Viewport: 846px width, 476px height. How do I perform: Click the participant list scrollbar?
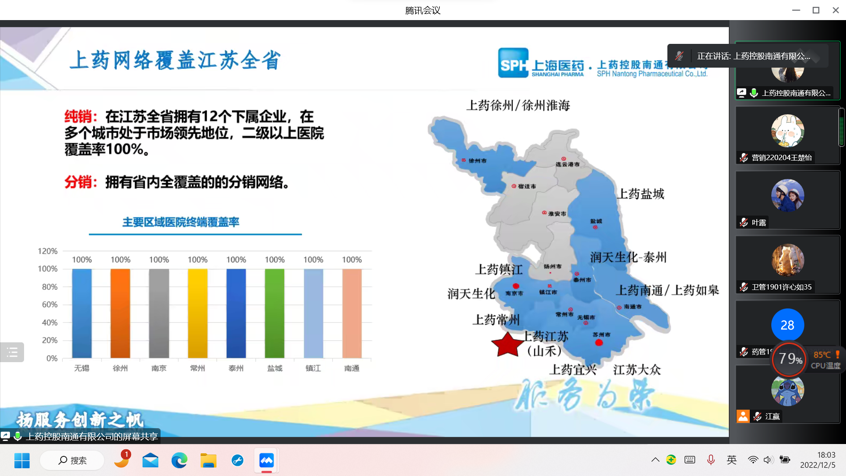coord(841,127)
